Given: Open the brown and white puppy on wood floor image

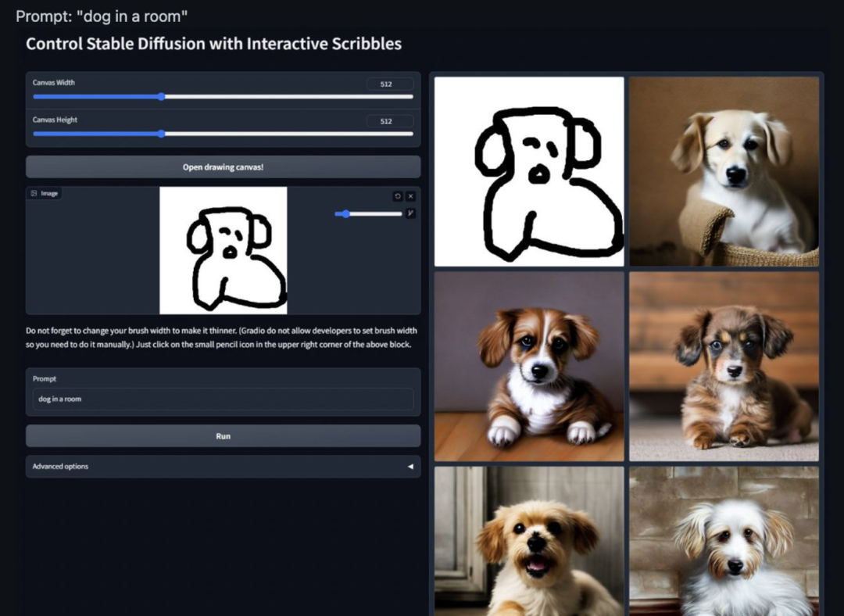Looking at the screenshot, I should pos(529,366).
